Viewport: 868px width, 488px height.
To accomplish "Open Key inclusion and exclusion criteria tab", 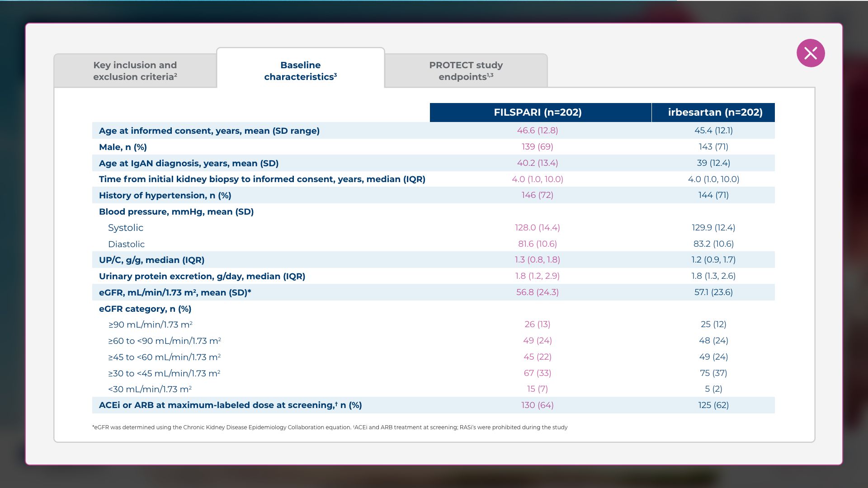I will click(135, 71).
